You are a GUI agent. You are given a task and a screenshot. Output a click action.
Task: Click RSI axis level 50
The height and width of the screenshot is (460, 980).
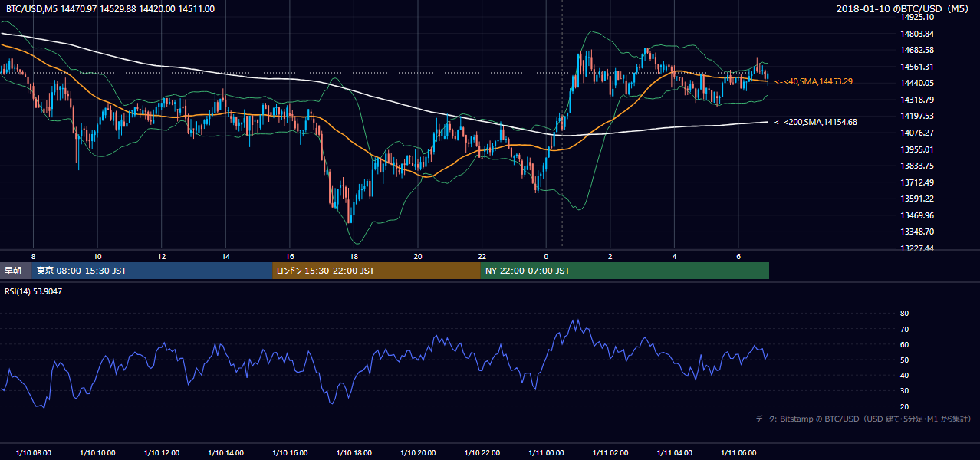pos(904,360)
